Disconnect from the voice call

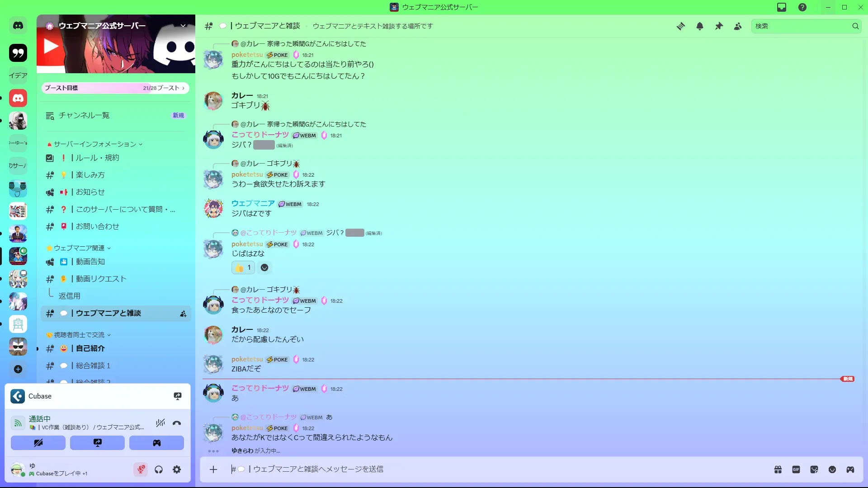[x=177, y=423]
